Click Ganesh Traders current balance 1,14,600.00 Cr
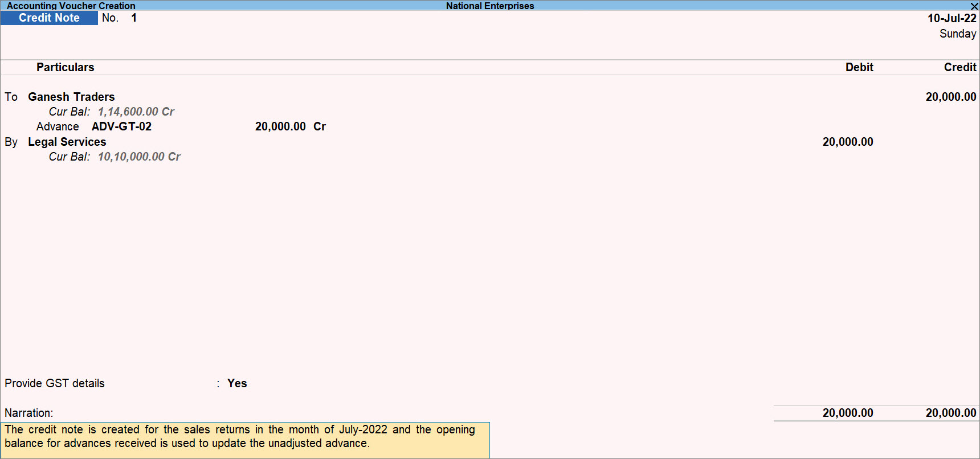Image resolution: width=980 pixels, height=459 pixels. (136, 112)
